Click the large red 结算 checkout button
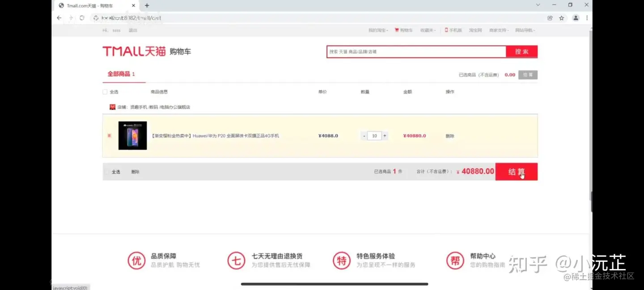Image resolution: width=644 pixels, height=290 pixels. tap(517, 171)
